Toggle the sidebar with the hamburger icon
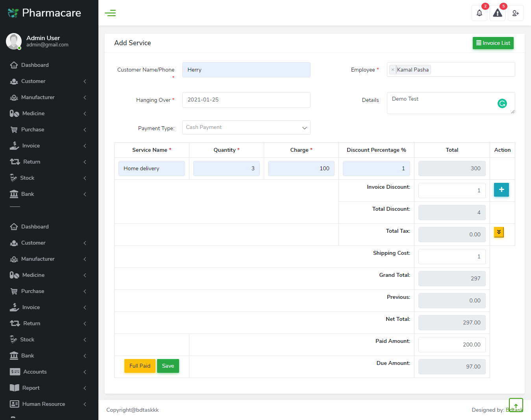The width and height of the screenshot is (531, 420). point(110,13)
